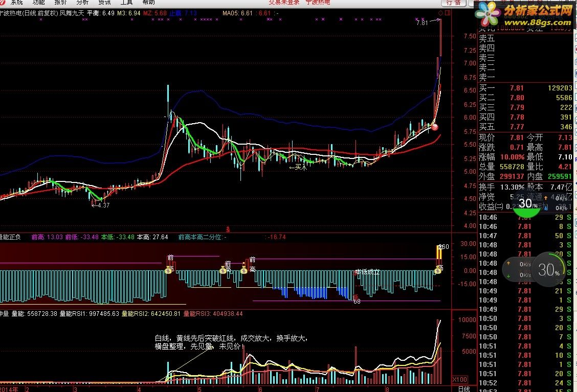The width and height of the screenshot is (577, 392).
Task: Click the 总量 558728 value
Action: [512, 167]
